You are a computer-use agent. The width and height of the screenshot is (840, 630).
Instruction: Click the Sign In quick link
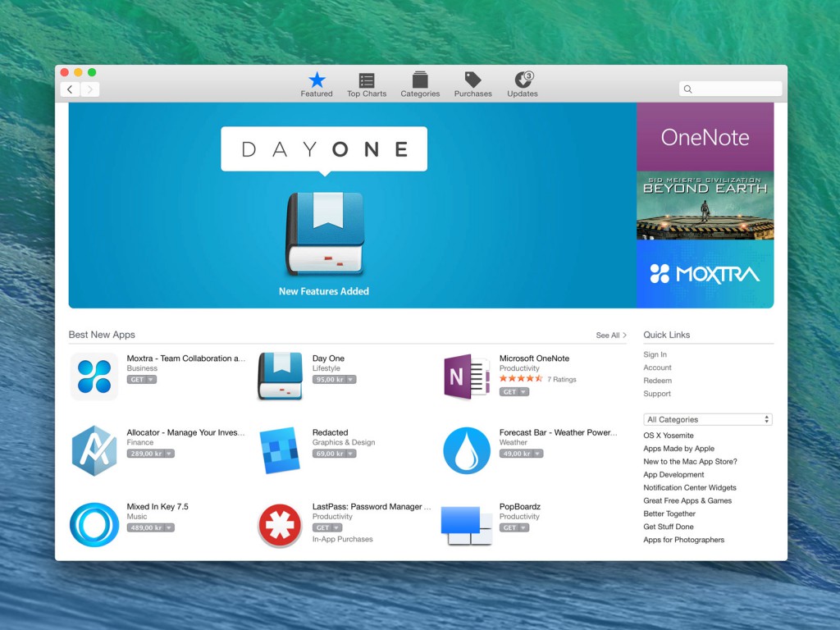654,354
